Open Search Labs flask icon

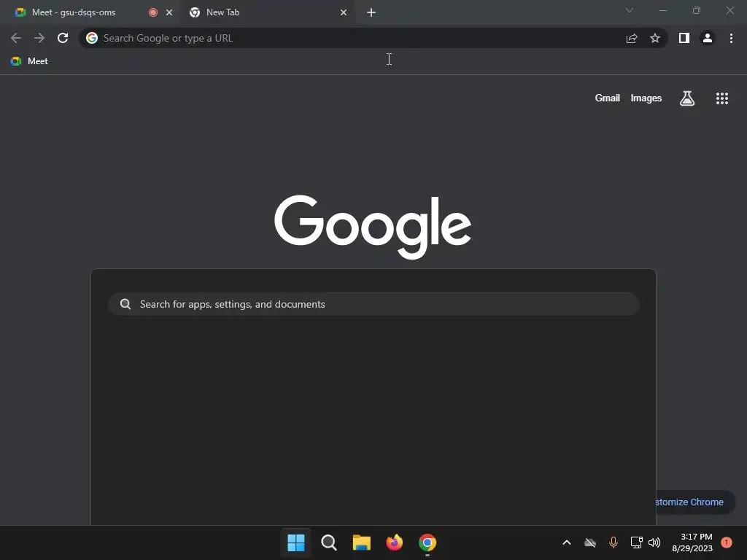pos(687,98)
